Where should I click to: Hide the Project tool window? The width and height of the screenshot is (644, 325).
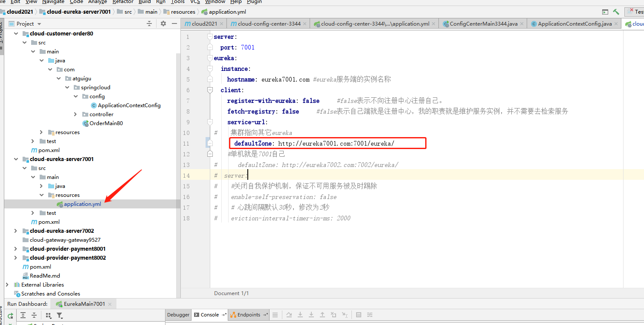(174, 23)
